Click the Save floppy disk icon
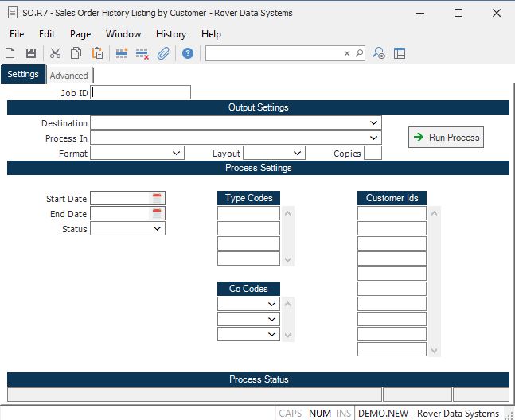 31,53
